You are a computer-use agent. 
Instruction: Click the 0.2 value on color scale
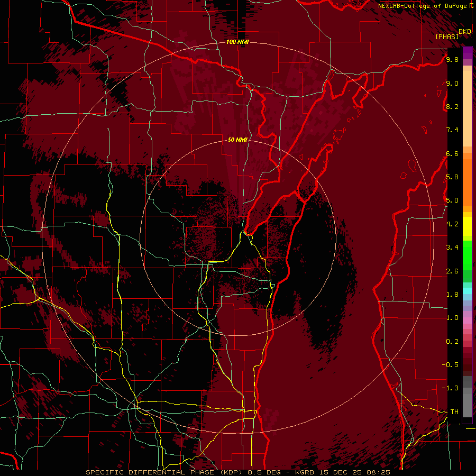coord(452,342)
